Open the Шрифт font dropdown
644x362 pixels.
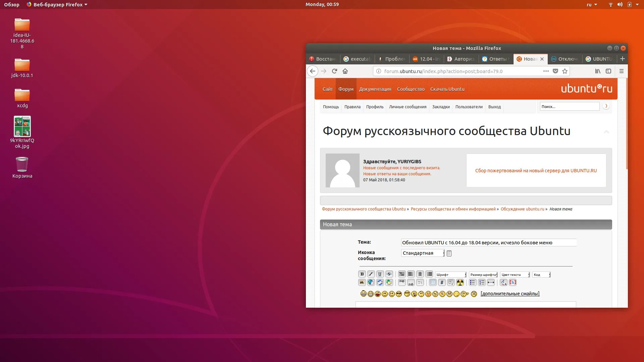[451, 275]
